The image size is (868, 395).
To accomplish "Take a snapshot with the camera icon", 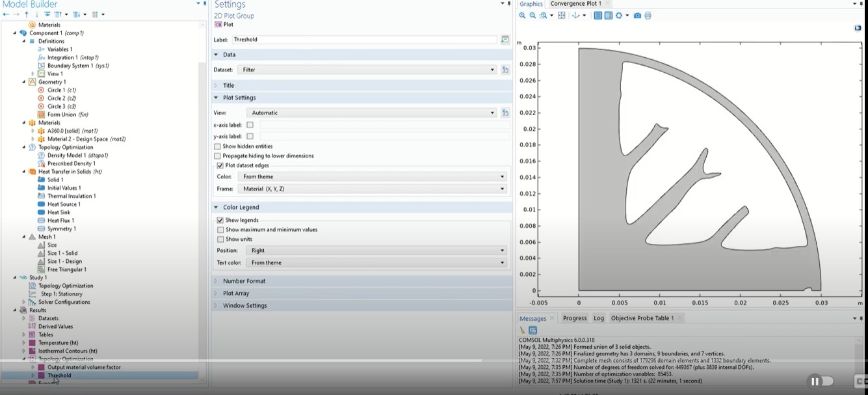I will point(637,16).
